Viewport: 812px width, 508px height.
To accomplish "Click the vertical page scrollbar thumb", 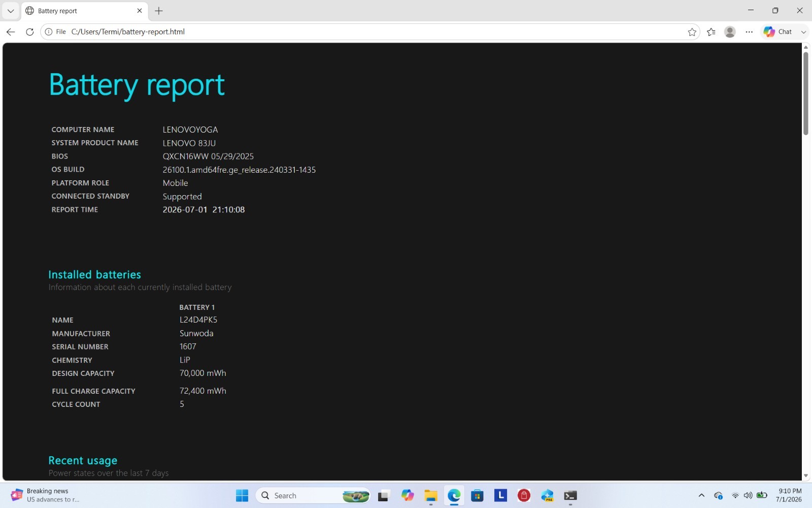I will point(805,93).
